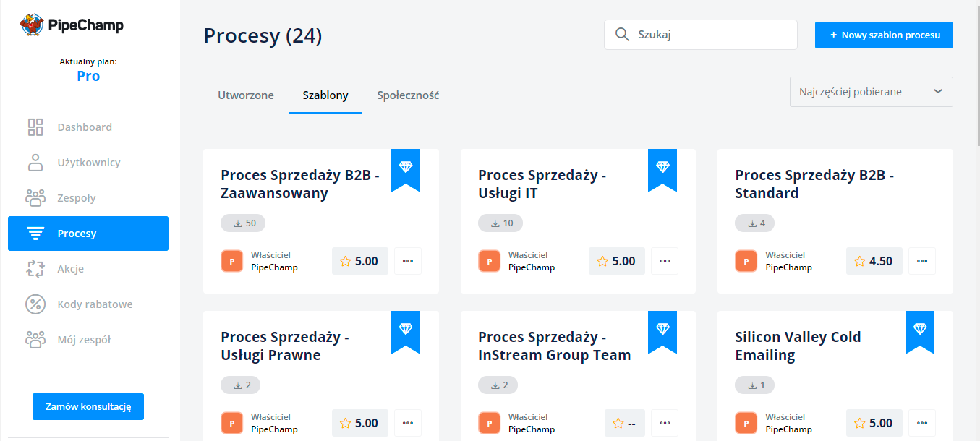Expand the Najczęściej pobierane sort dropdown
The image size is (980, 441).
tap(871, 92)
